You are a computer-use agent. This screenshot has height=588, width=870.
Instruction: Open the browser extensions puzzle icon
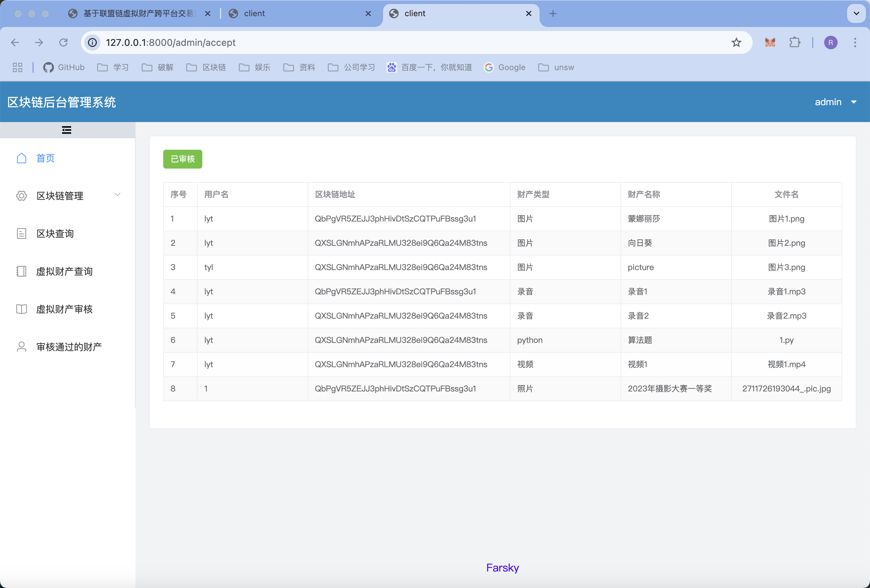click(794, 43)
